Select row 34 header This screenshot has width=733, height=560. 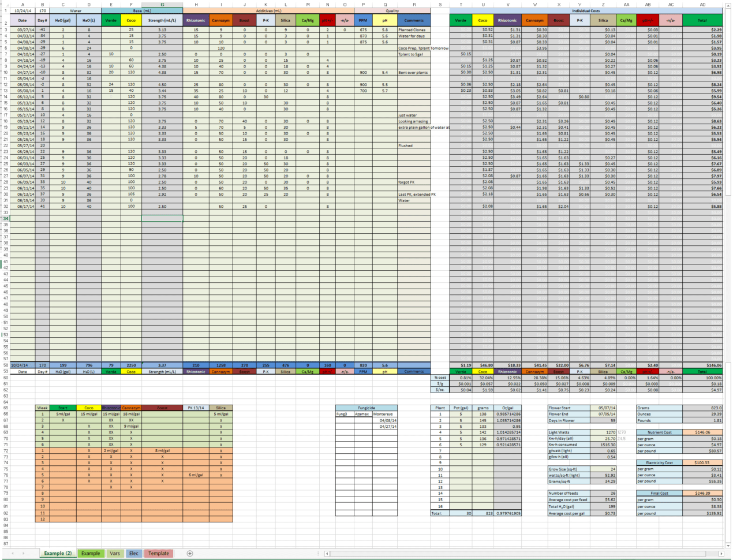click(5, 218)
